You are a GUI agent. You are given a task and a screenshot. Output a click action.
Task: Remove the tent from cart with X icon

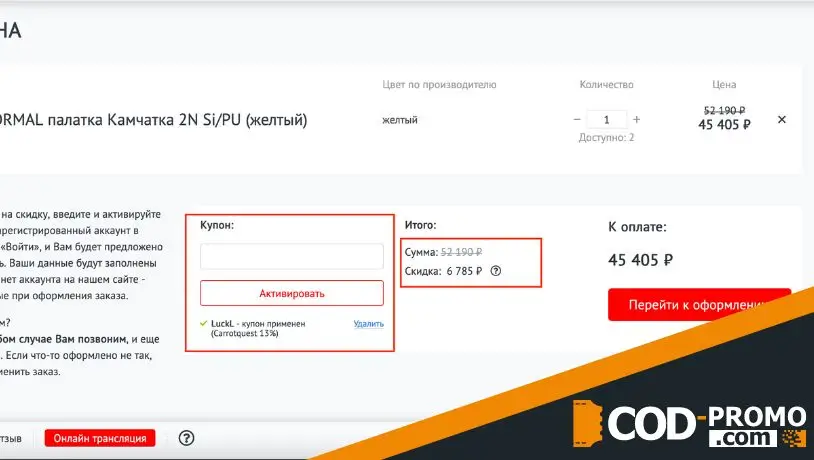tap(782, 120)
